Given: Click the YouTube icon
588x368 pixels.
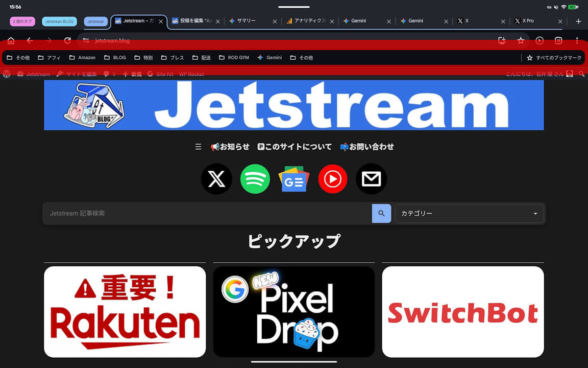Looking at the screenshot, I should click(x=333, y=179).
